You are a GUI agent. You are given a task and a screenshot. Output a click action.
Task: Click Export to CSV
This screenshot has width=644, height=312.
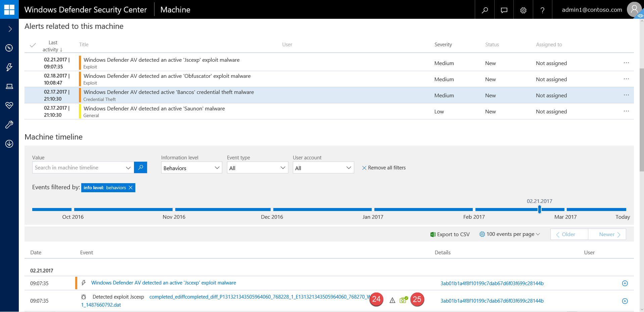(x=450, y=234)
